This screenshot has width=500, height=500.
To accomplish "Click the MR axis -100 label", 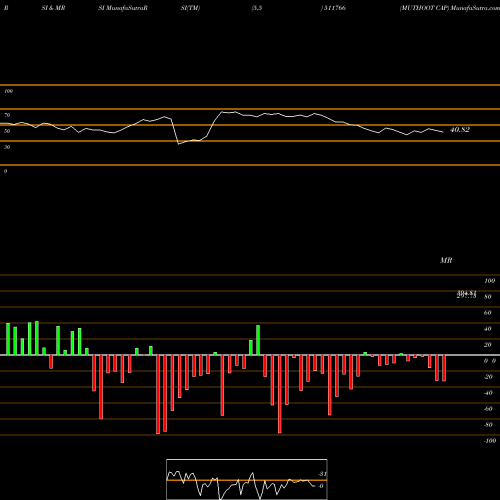I will point(490,441).
